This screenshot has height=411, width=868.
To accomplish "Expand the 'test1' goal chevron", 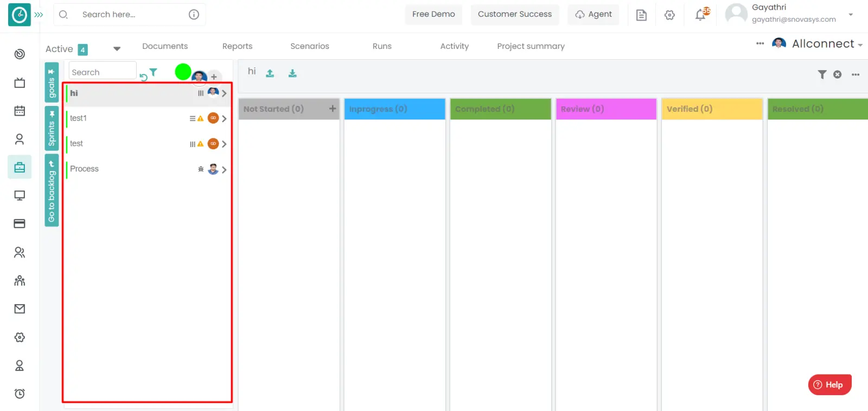I will pyautogui.click(x=224, y=118).
